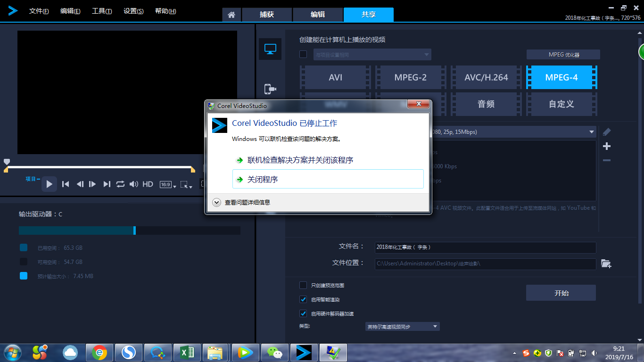Screen dimensions: 644x362
Task: Click the plus add profile icon
Action: click(607, 146)
